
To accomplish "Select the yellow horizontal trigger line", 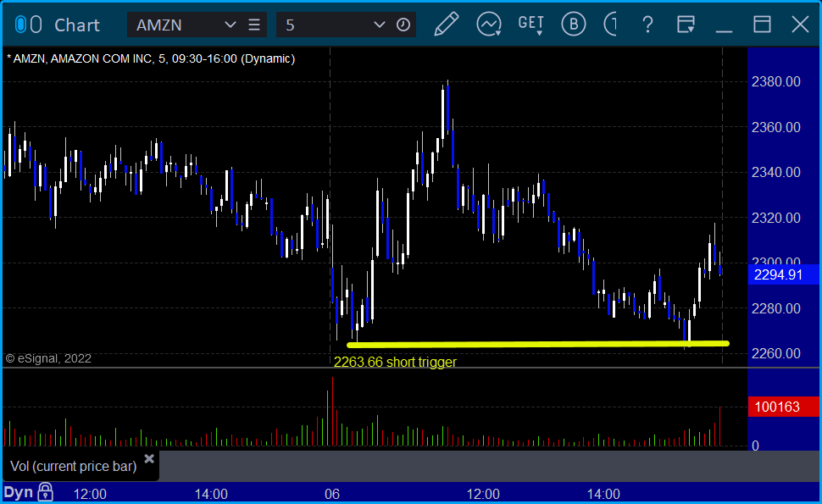I will pyautogui.click(x=538, y=344).
